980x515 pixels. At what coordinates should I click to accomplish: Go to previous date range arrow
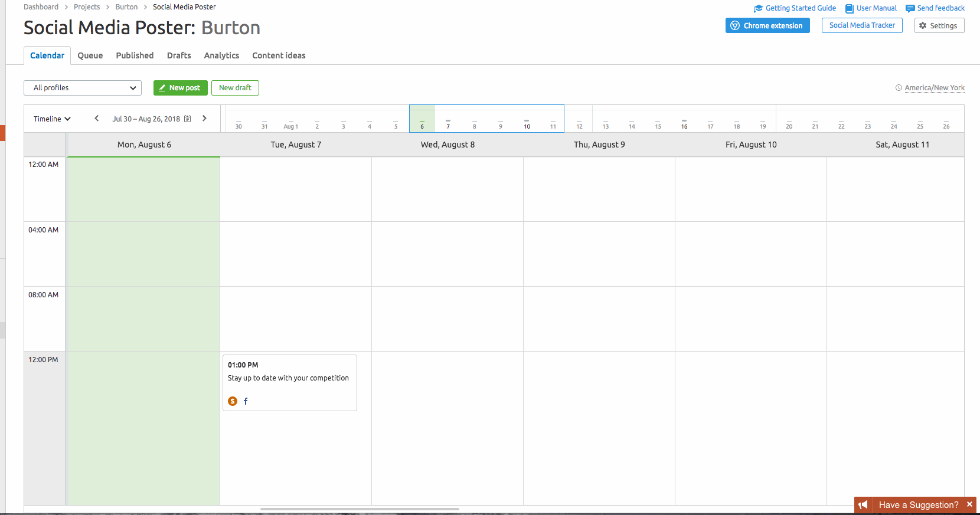click(x=97, y=119)
